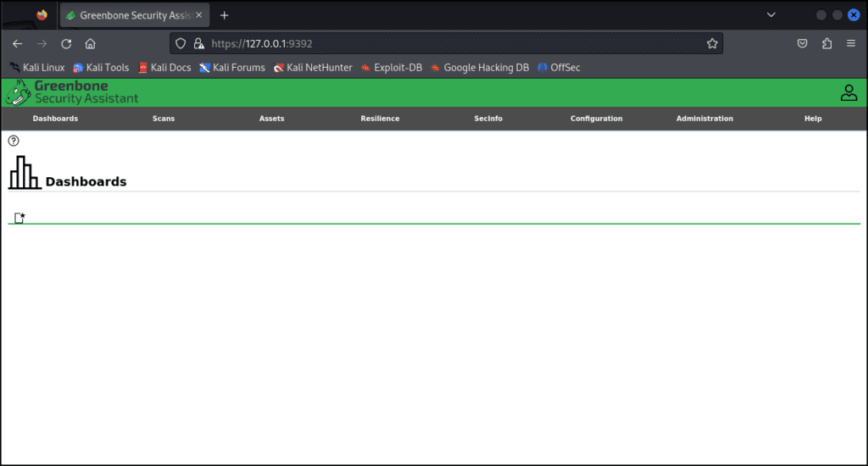
Task: Open the Administration menu
Action: [x=704, y=119]
